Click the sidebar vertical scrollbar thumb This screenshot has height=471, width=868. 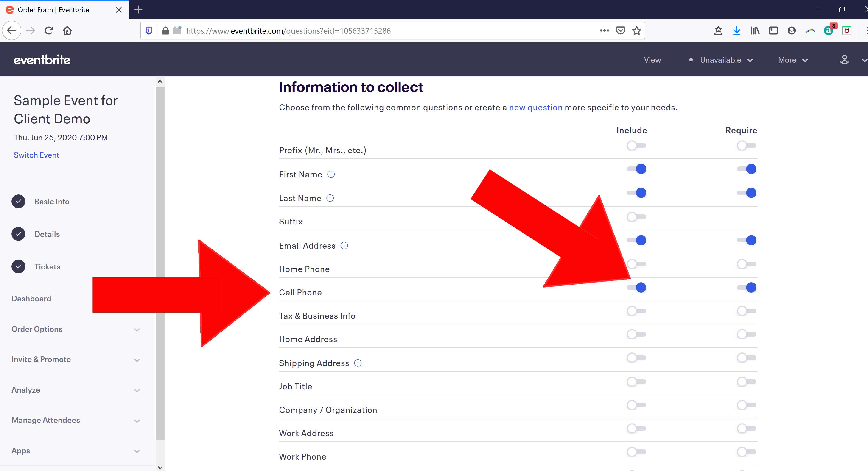160,263
